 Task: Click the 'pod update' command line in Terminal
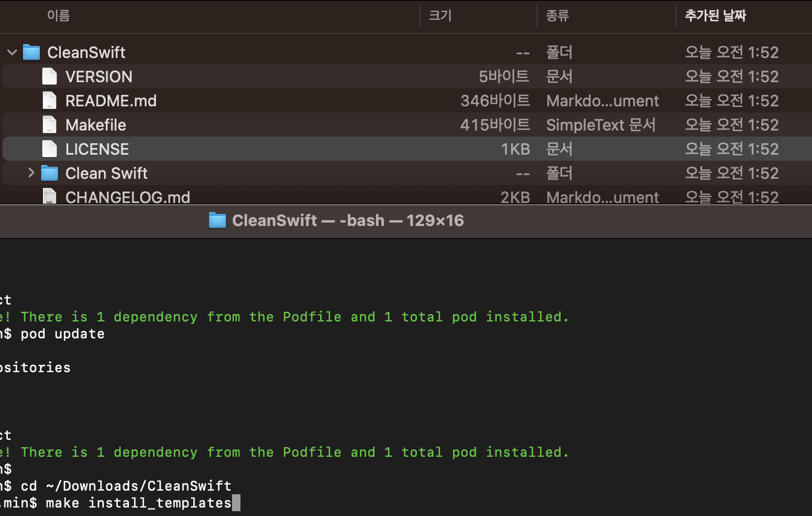click(62, 334)
